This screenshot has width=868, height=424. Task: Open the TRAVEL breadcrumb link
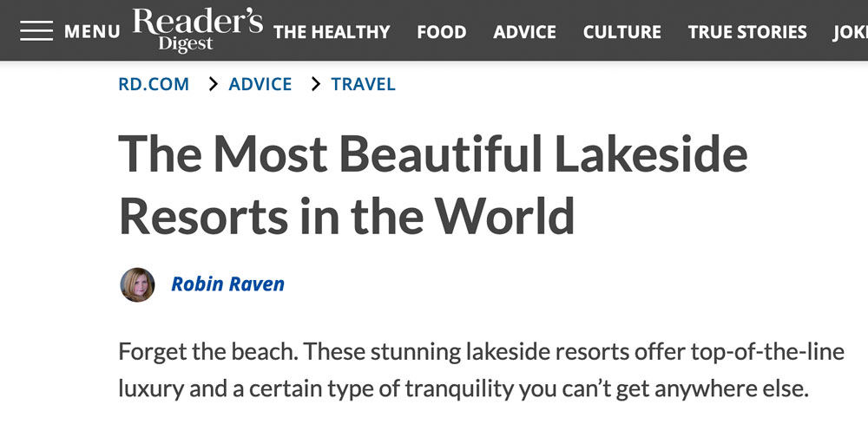click(364, 84)
